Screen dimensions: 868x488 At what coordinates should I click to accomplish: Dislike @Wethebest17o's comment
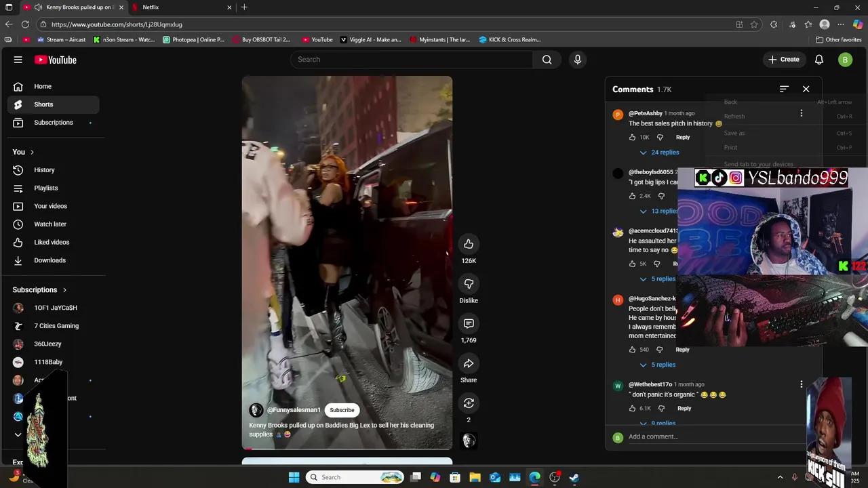(x=661, y=409)
